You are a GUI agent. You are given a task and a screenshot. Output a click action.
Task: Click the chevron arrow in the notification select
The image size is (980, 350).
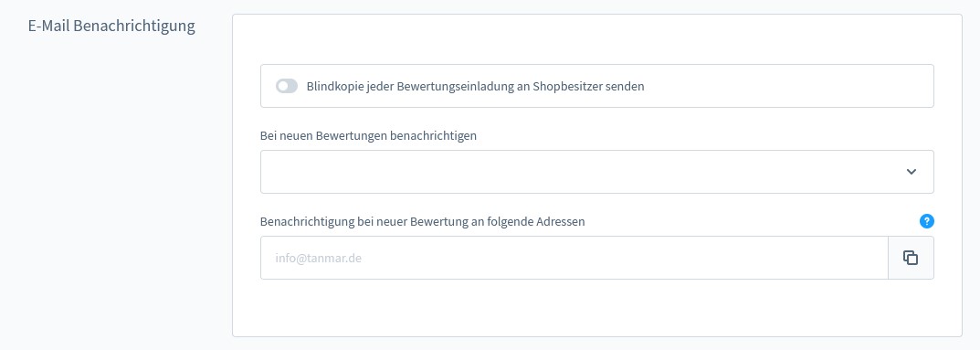point(912,172)
